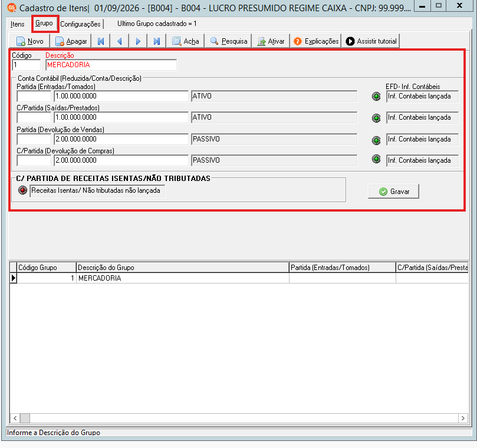
Task: Click the Acha toolbar button
Action: (185, 41)
